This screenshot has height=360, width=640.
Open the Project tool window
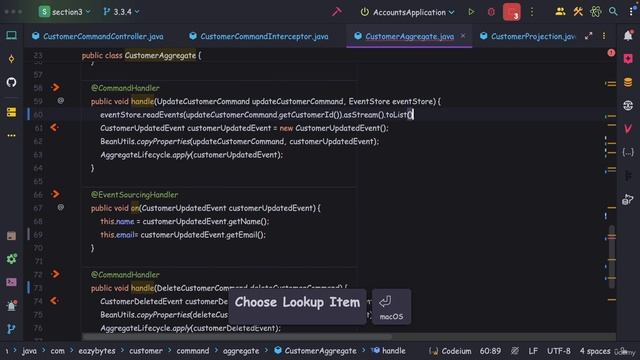(x=11, y=36)
